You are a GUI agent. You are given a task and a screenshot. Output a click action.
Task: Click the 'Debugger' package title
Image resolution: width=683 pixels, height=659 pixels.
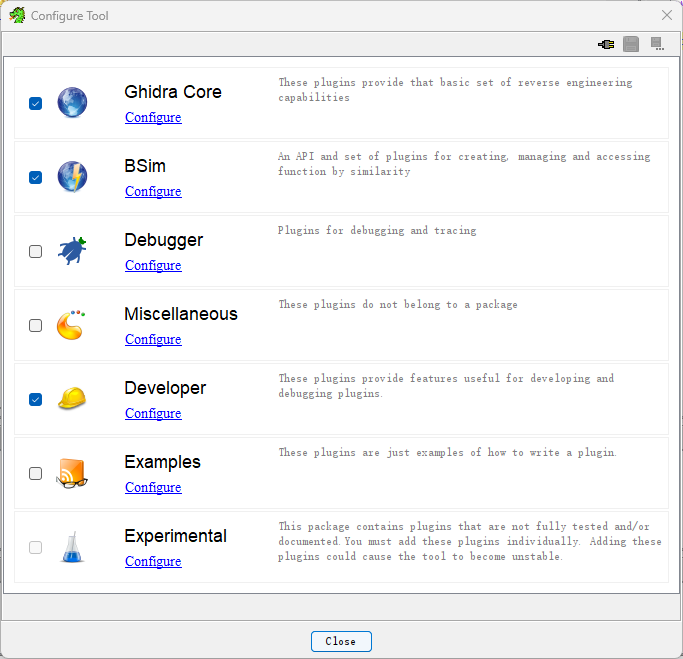pyautogui.click(x=164, y=240)
